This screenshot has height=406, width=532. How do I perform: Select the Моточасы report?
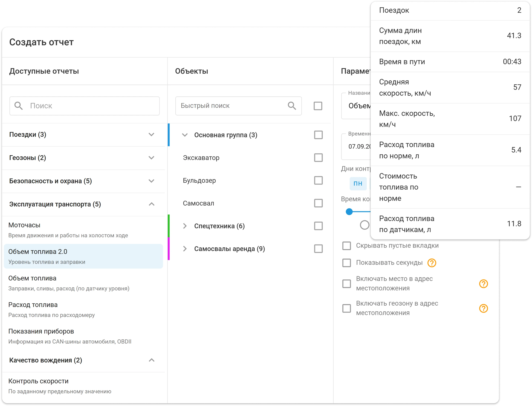(x=83, y=230)
